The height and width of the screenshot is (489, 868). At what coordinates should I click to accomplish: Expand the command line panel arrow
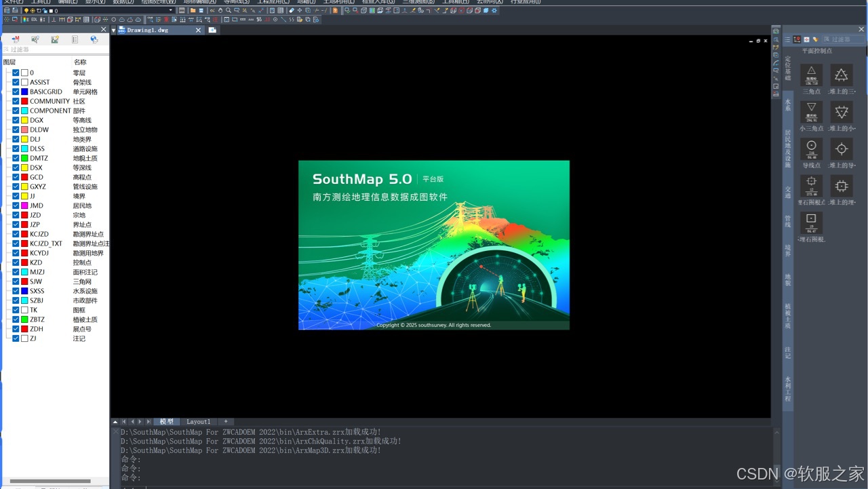pos(115,422)
